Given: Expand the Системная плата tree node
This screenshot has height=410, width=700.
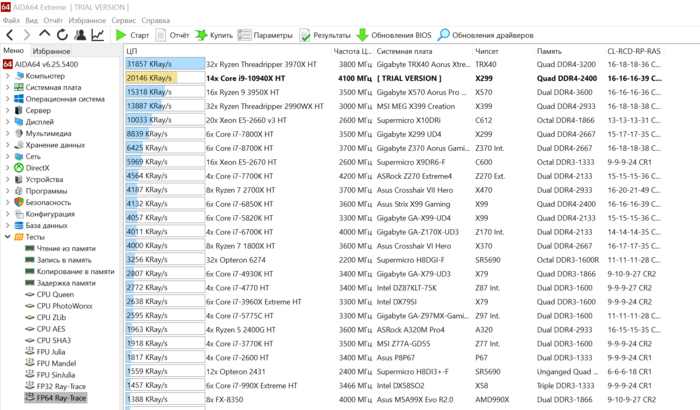Looking at the screenshot, I should 7,88.
